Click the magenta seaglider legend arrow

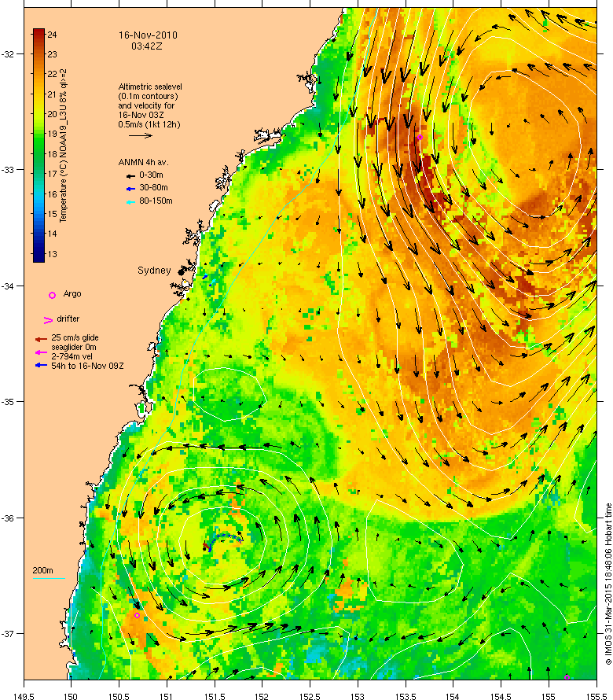tap(41, 352)
